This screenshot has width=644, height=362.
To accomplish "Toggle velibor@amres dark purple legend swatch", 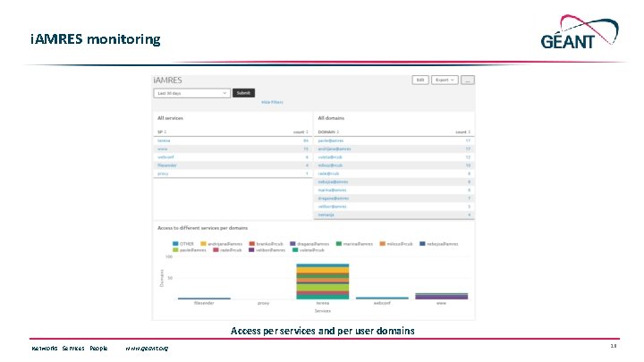I will click(x=251, y=250).
